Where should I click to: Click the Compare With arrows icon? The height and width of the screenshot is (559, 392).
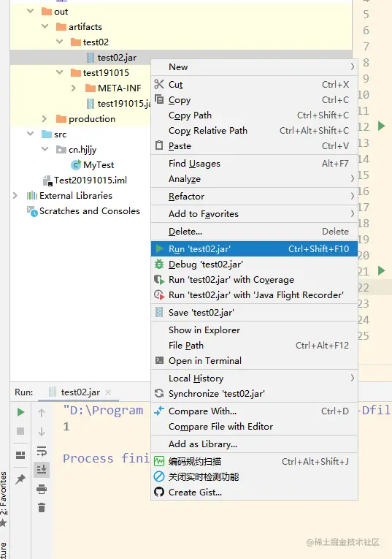(159, 411)
